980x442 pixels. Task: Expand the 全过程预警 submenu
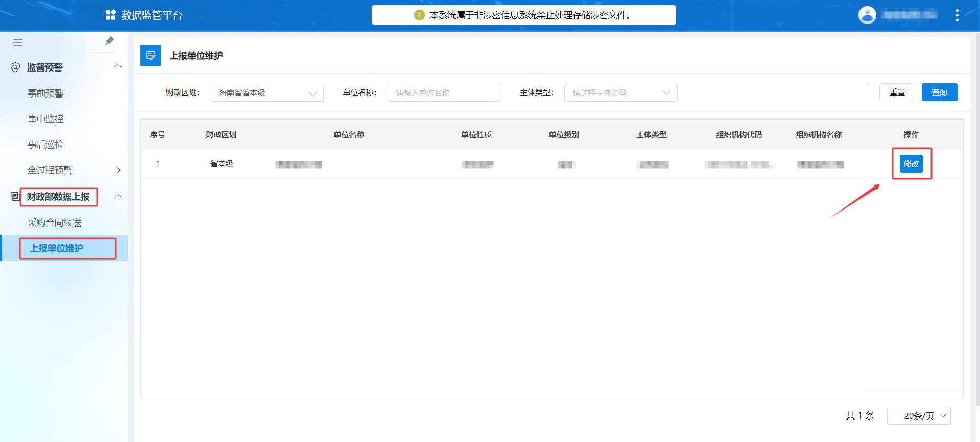(118, 170)
